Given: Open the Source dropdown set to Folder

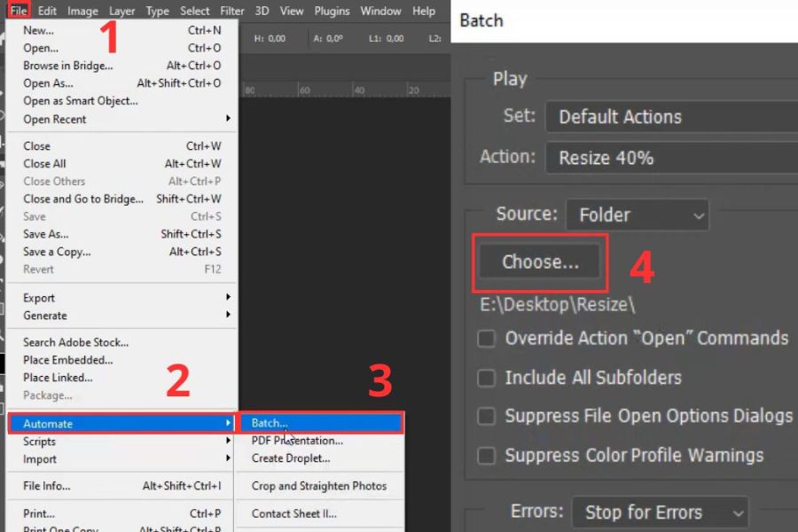Looking at the screenshot, I should [x=638, y=215].
